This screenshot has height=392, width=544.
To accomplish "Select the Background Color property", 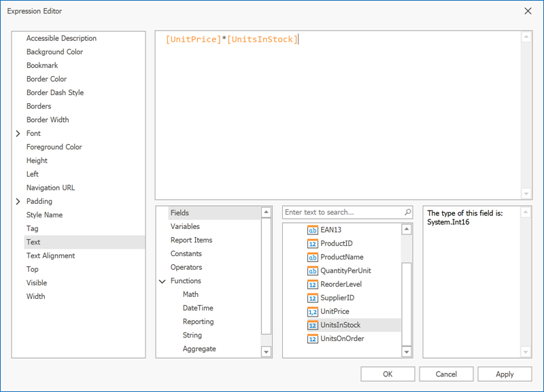I will pos(54,52).
